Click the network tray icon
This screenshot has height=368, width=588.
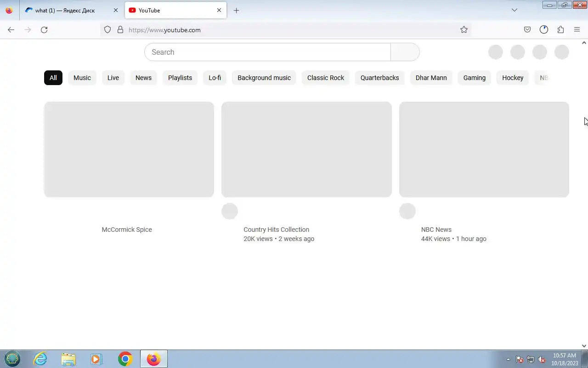click(531, 359)
